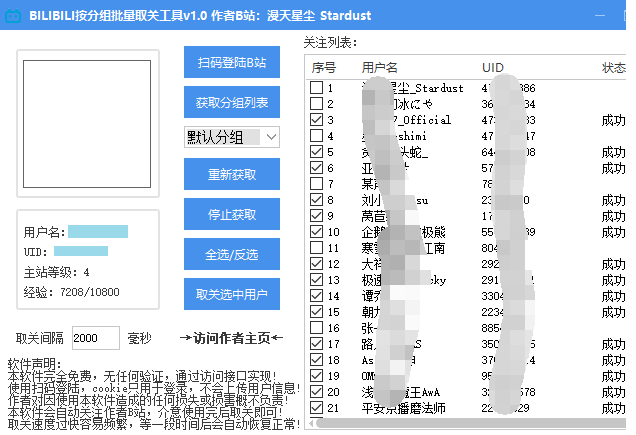Click the 获取分组列表 button
Viewport: 636px width, 435px height.
click(x=232, y=102)
